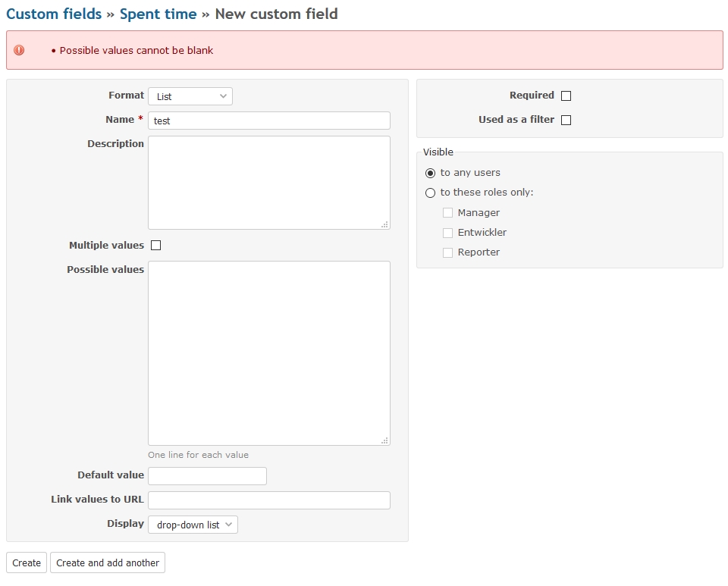Open the Spent time breadcrumb link
This screenshot has width=728, height=586.
click(x=158, y=14)
